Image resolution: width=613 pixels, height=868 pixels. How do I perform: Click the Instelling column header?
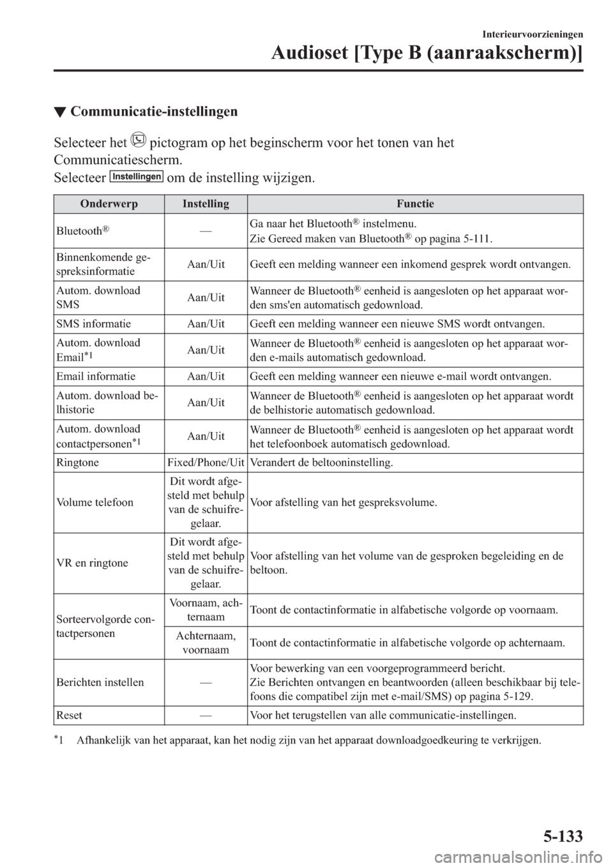coord(206,204)
